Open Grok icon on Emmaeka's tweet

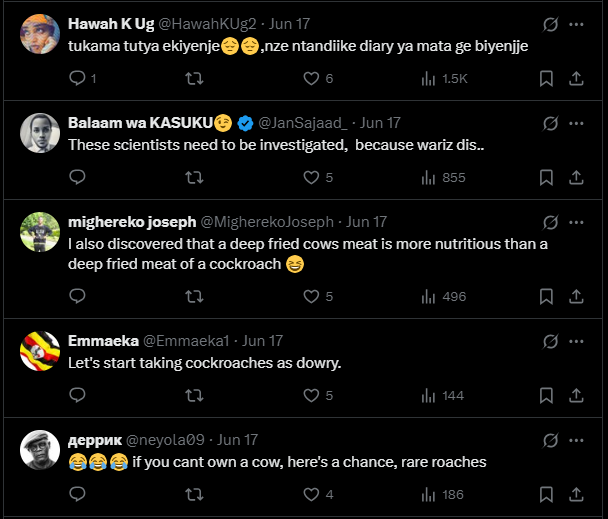coord(548,340)
